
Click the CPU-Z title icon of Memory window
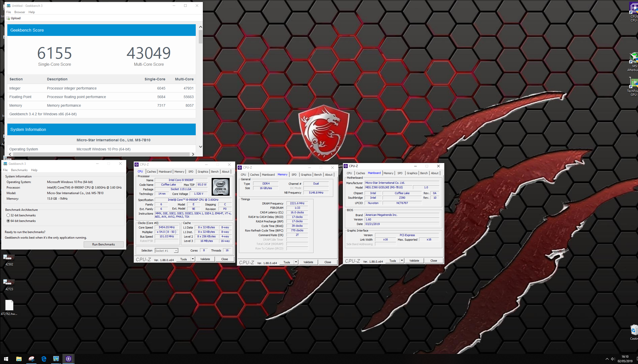(240, 168)
